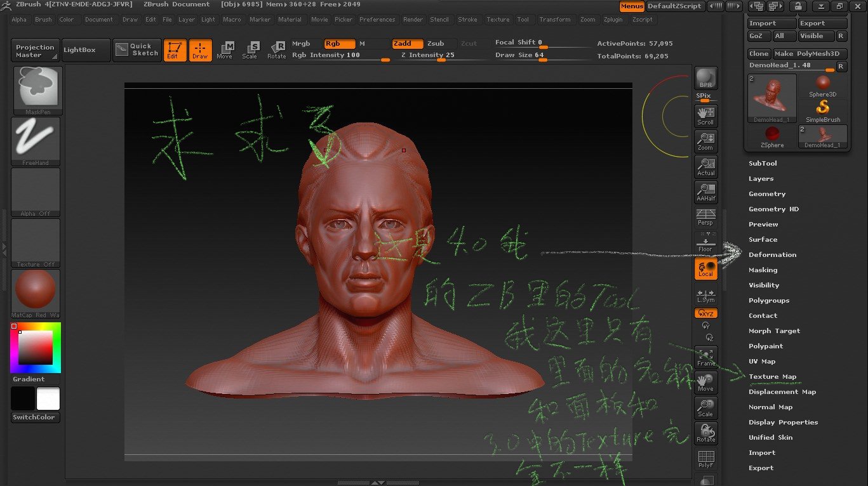Open the Material menu

pyautogui.click(x=290, y=20)
